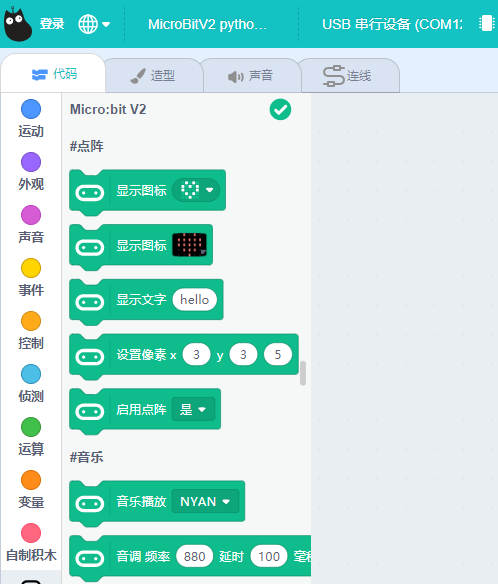The image size is (498, 584).
Task: Click the device connection icon near COM port
Action: click(x=486, y=23)
